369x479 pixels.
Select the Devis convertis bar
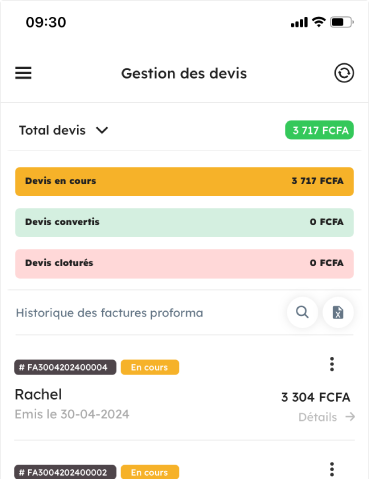pos(184,222)
